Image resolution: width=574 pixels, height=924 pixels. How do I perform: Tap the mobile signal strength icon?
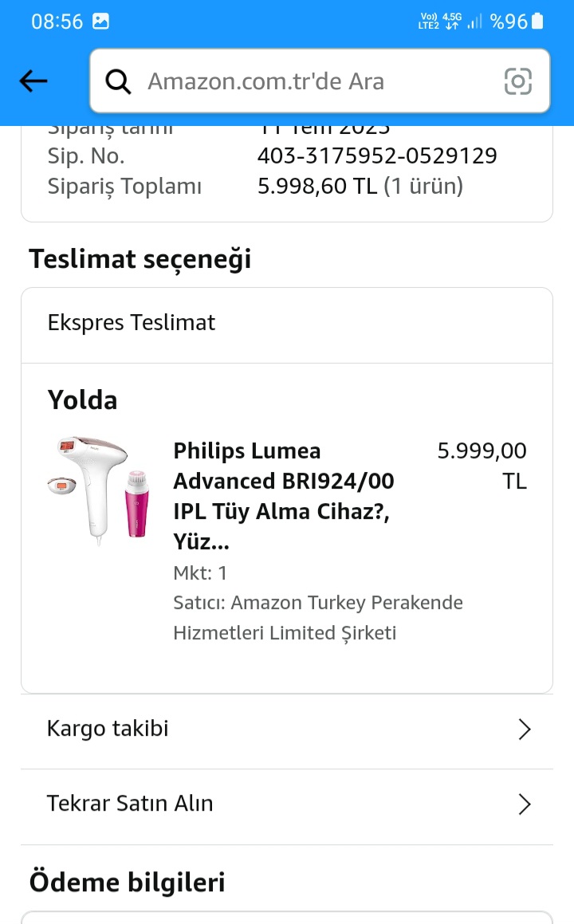coord(475,22)
